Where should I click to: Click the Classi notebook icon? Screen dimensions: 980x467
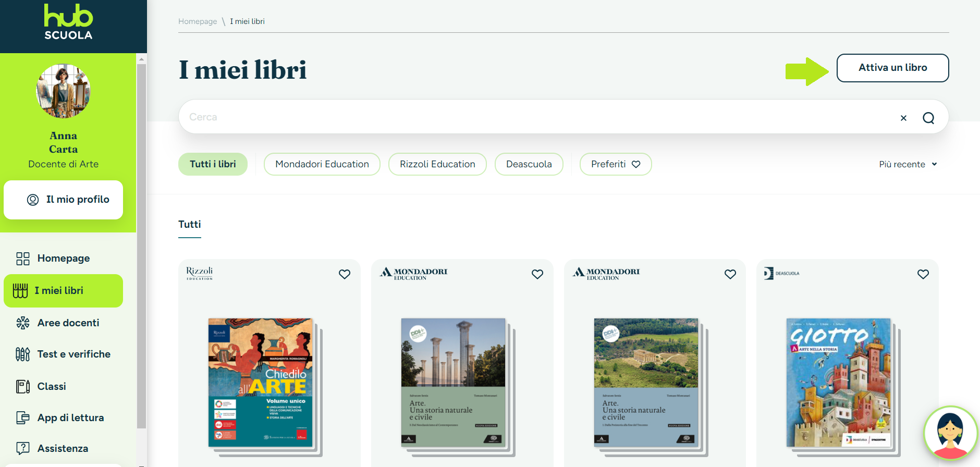click(x=23, y=387)
